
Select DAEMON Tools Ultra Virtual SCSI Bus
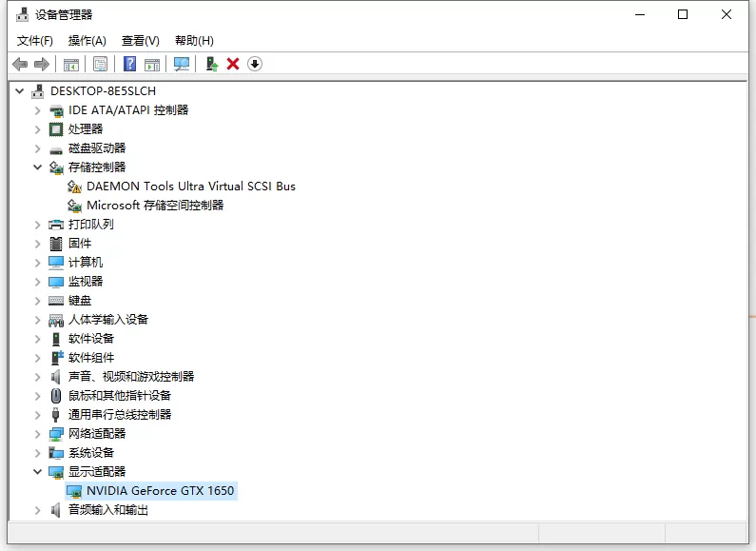[x=191, y=187]
